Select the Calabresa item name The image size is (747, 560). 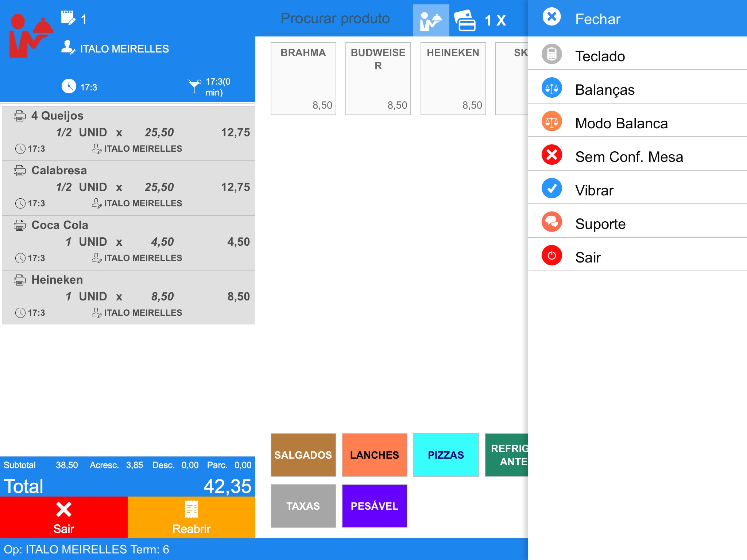59,170
